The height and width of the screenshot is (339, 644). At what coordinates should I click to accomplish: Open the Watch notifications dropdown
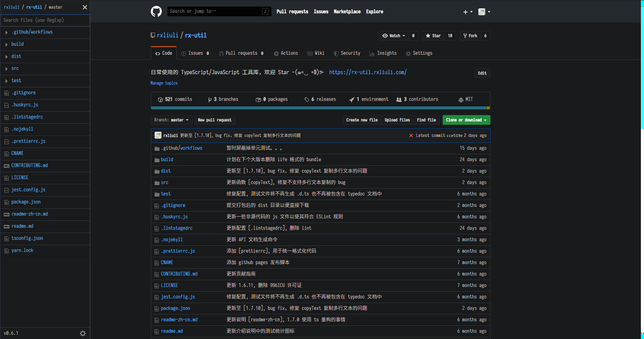[x=394, y=36]
